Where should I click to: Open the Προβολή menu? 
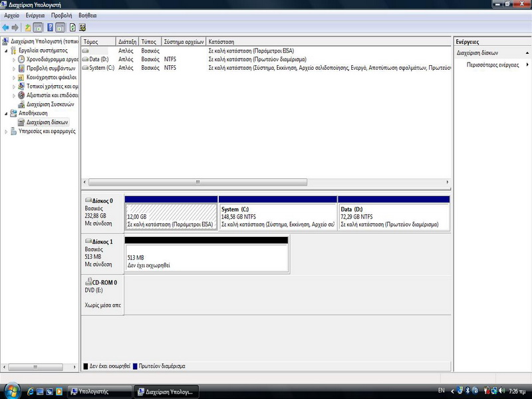point(61,15)
